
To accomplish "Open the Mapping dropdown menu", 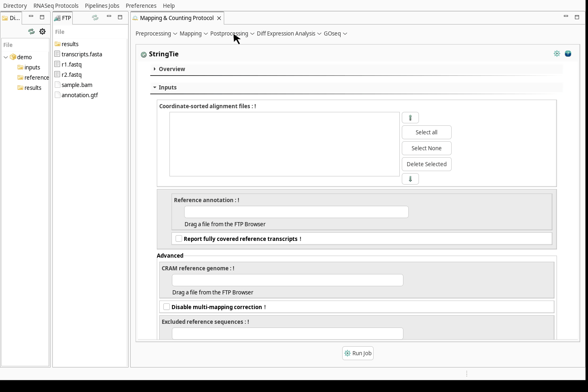I will (x=194, y=33).
